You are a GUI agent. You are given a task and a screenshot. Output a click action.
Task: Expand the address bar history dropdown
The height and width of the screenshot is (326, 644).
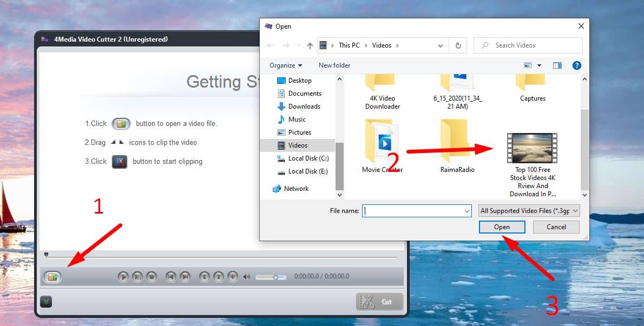441,45
